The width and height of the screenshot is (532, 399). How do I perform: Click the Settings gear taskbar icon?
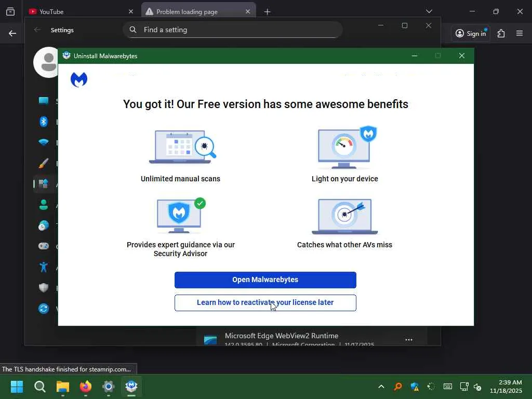click(109, 387)
